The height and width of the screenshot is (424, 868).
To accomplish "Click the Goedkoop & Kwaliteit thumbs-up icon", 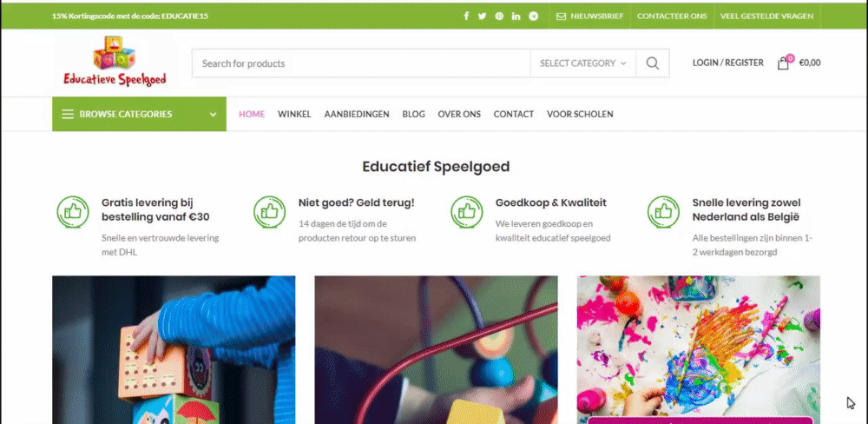I will tap(467, 212).
